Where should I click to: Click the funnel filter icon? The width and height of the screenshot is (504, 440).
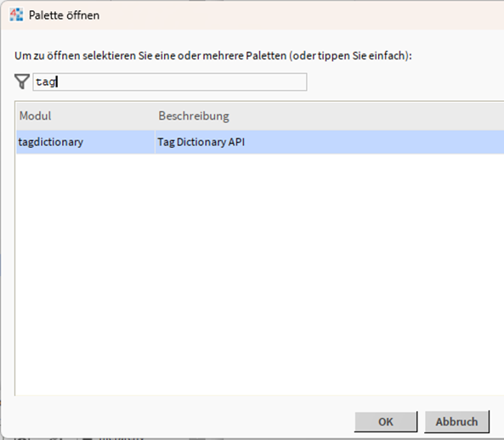(x=22, y=82)
